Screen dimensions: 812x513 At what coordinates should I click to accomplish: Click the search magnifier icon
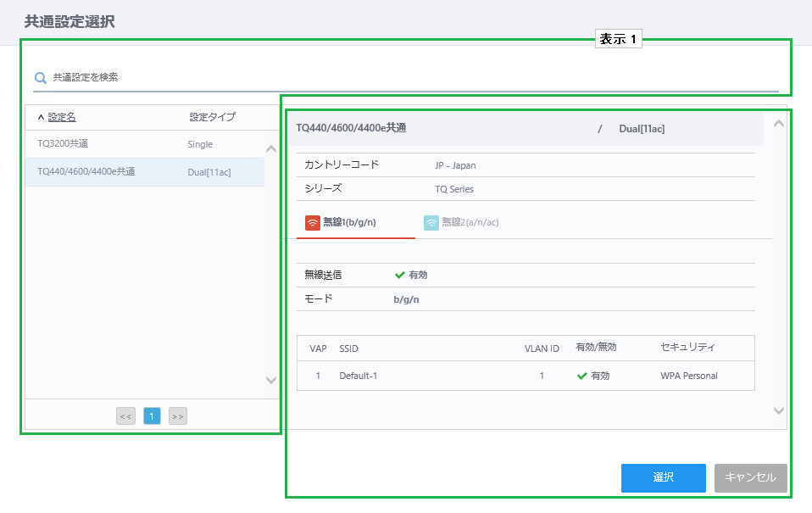[40, 78]
